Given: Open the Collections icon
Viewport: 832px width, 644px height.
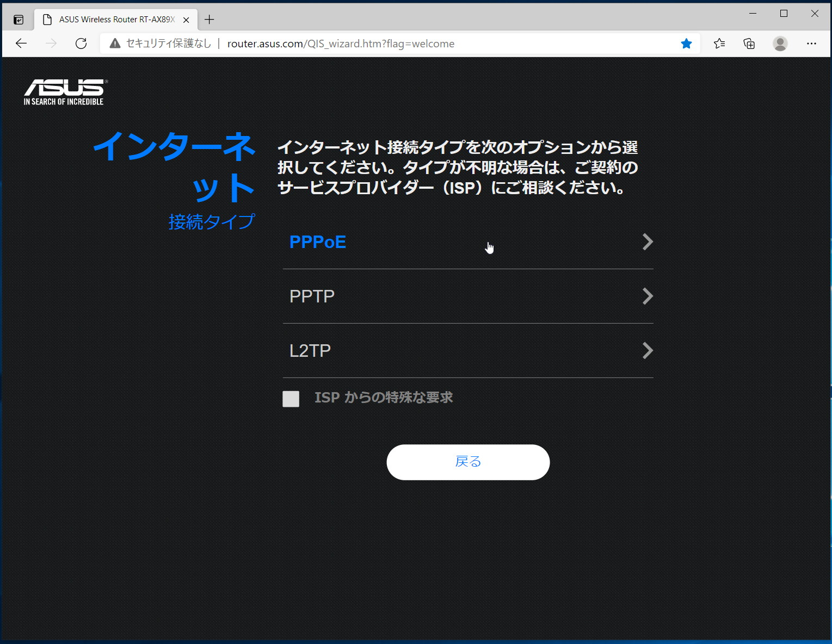Looking at the screenshot, I should (749, 44).
